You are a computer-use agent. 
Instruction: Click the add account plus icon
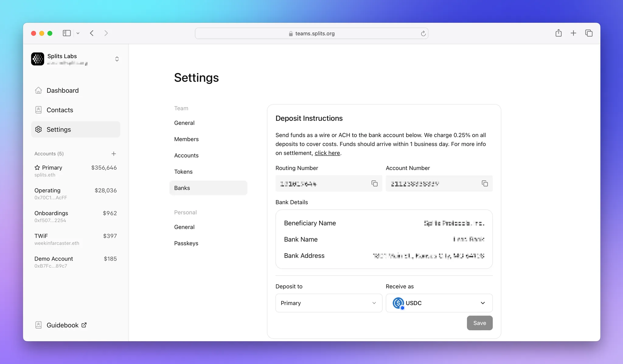pyautogui.click(x=113, y=154)
